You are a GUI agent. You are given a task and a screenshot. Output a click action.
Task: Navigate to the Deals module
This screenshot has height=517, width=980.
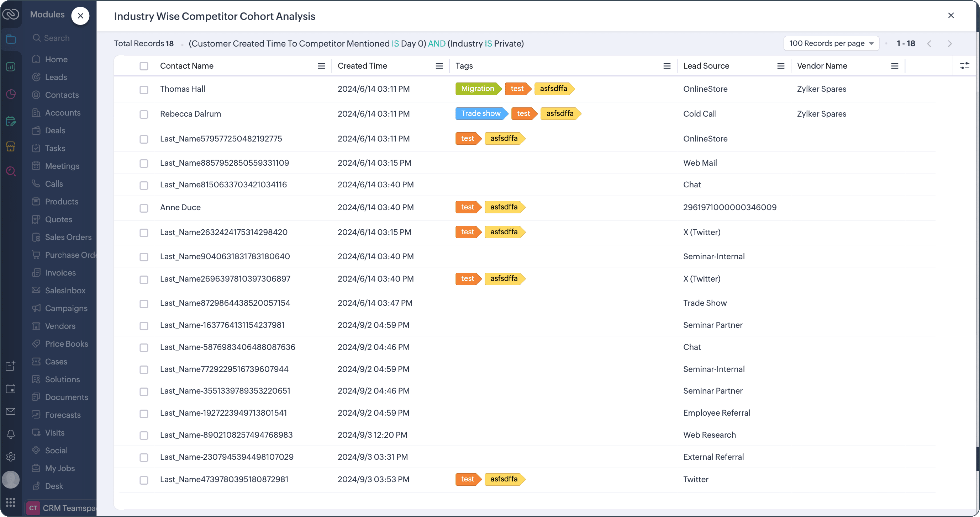[x=55, y=130]
